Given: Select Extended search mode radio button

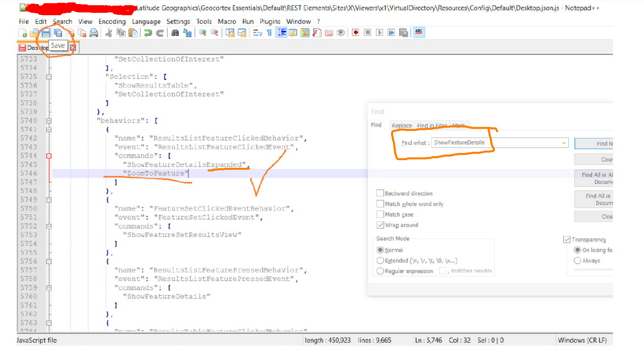Looking at the screenshot, I should coord(380,260).
